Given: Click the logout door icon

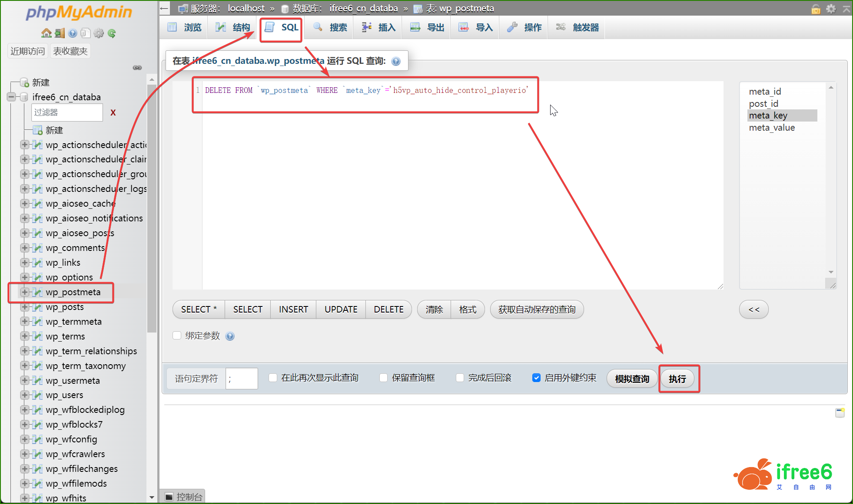Looking at the screenshot, I should [60, 33].
